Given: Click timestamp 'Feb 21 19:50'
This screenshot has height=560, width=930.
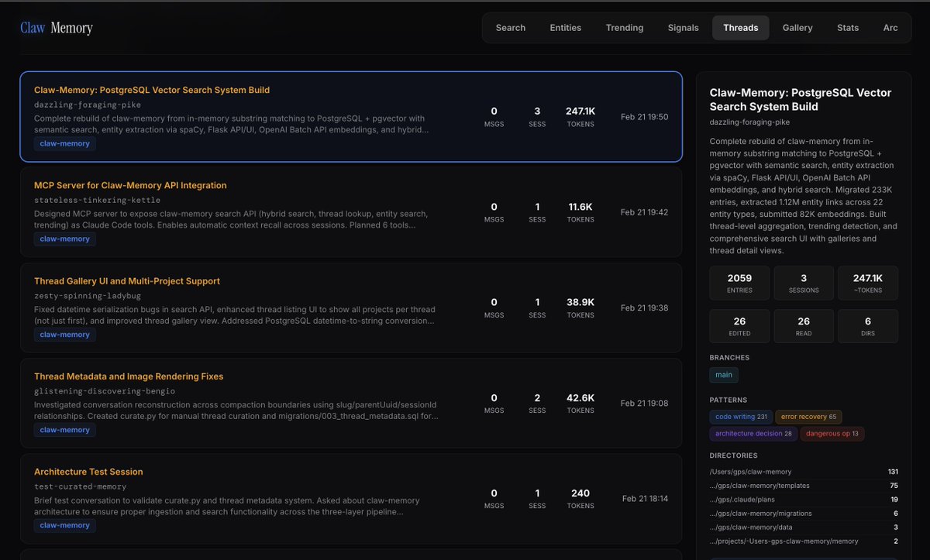Looking at the screenshot, I should (644, 117).
